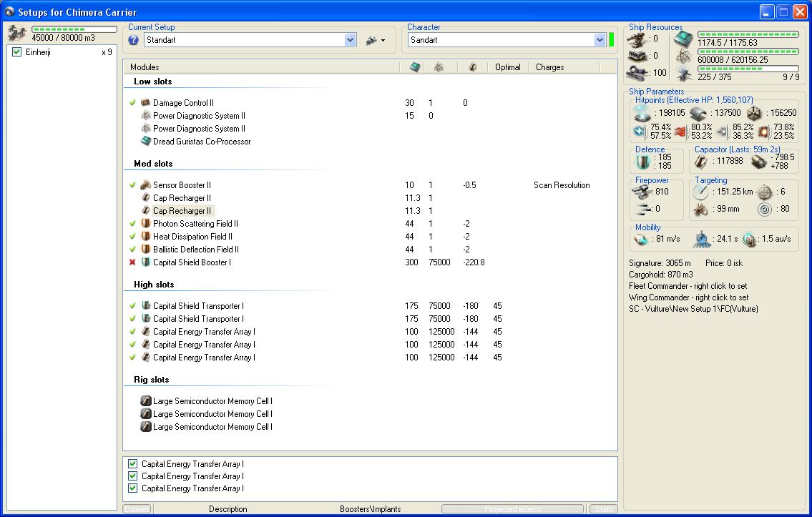
Task: Open the ship icon menu beside Current Setup
Action: click(x=374, y=40)
